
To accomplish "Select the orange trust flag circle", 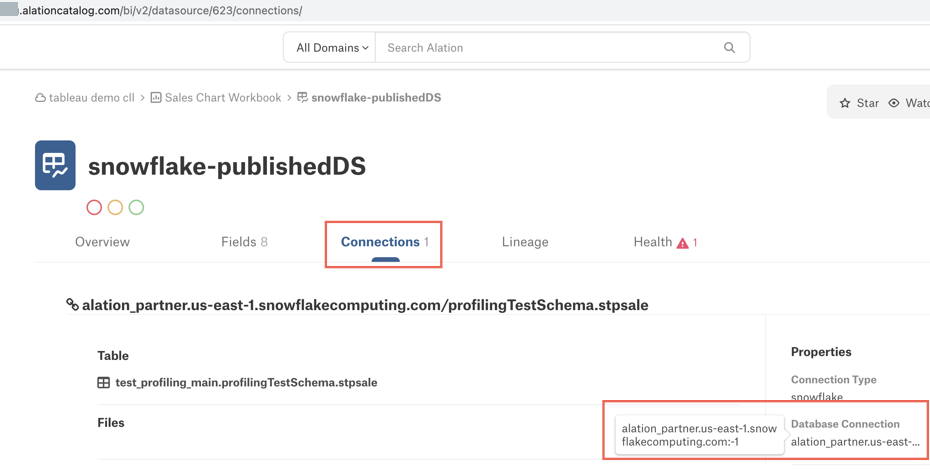I will click(115, 207).
